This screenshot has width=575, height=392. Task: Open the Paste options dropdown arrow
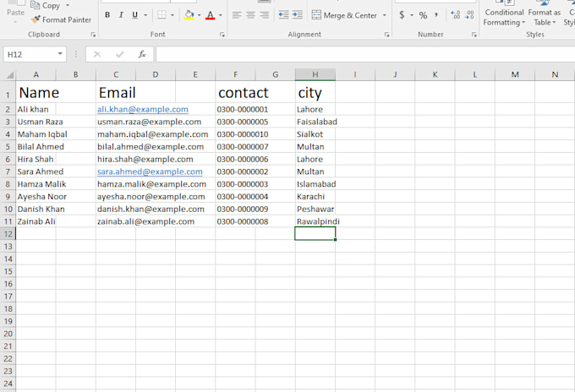[x=15, y=22]
